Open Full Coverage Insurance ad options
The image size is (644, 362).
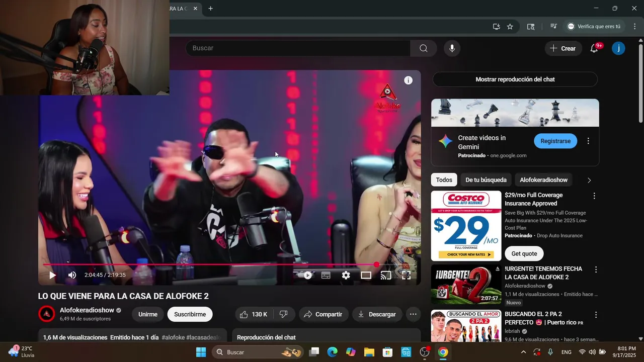click(594, 196)
